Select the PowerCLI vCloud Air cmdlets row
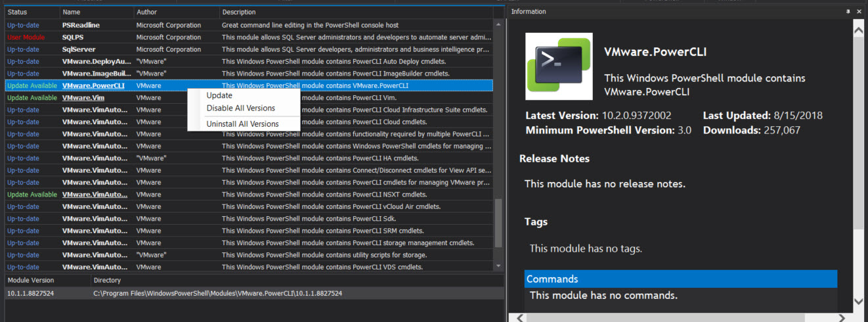 tap(249, 206)
